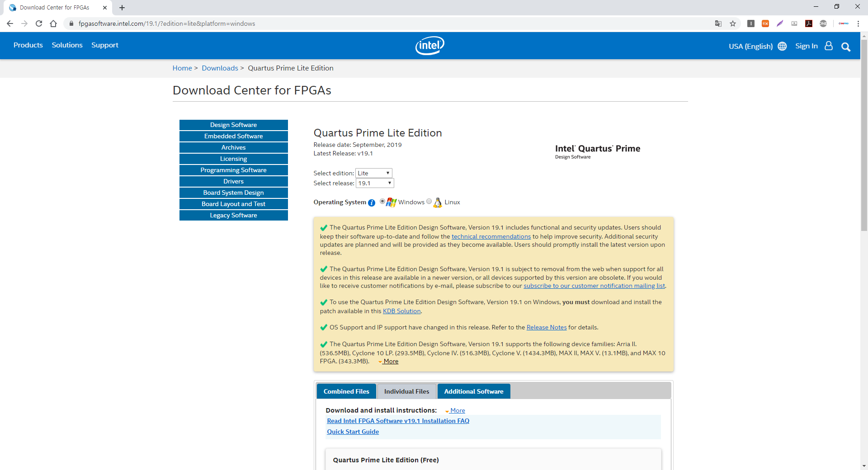This screenshot has height=470, width=868.
Task: Open Programming Software in the sidebar
Action: point(234,170)
